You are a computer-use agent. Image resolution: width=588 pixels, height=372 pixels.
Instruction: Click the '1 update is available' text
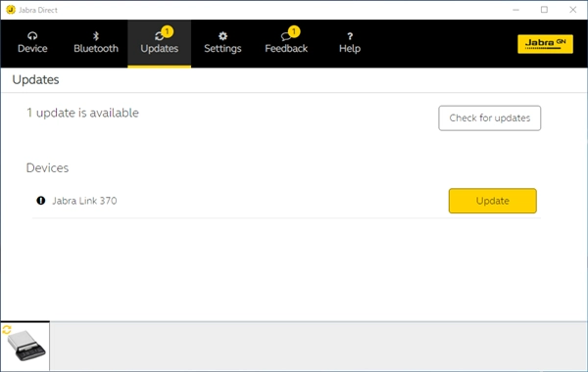pos(82,113)
